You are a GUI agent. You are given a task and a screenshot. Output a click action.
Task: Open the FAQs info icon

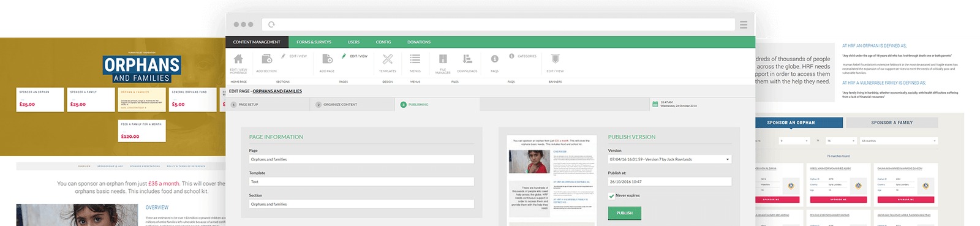pyautogui.click(x=494, y=59)
